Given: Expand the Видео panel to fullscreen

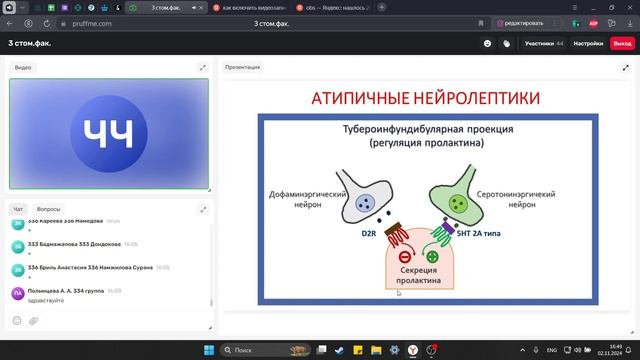Looking at the screenshot, I should pos(203,68).
